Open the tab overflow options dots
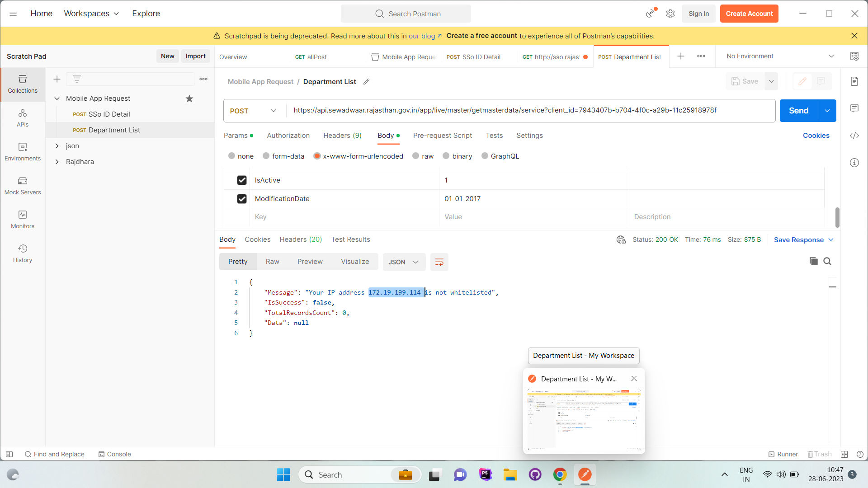Image resolution: width=868 pixels, height=488 pixels. click(x=701, y=56)
